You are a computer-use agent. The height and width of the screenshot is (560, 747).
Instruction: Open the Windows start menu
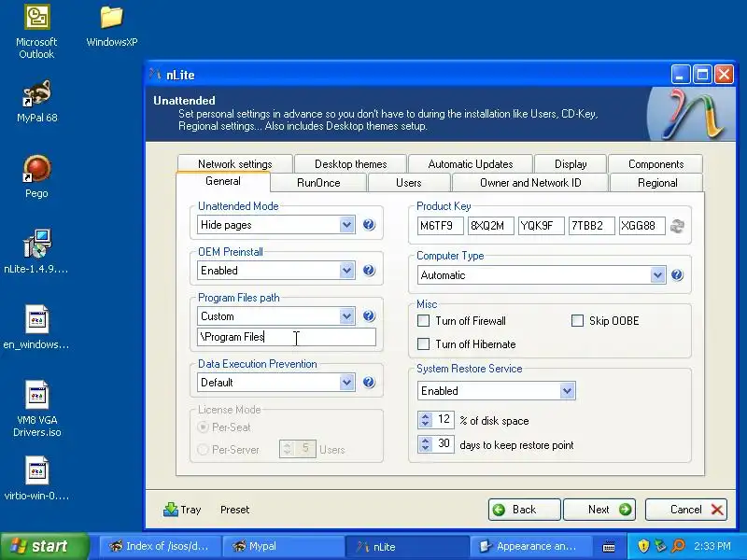(44, 546)
